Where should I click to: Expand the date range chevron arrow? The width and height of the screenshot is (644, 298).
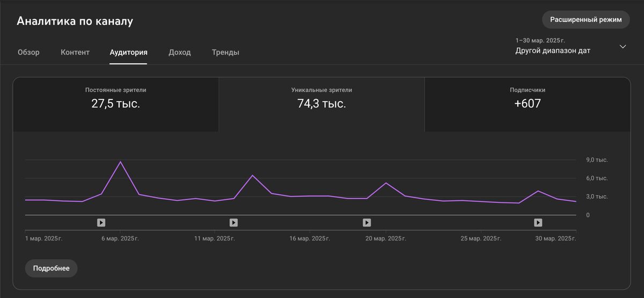coord(623,47)
